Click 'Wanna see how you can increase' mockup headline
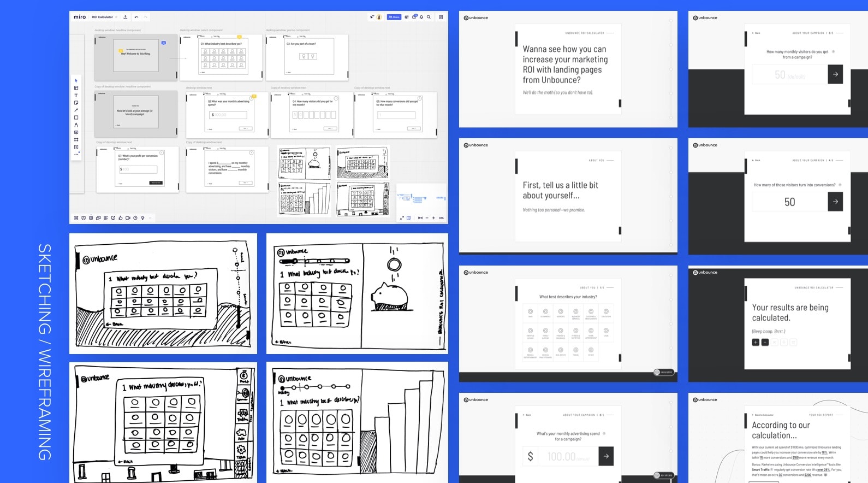Image resolution: width=868 pixels, height=483 pixels. 565,64
